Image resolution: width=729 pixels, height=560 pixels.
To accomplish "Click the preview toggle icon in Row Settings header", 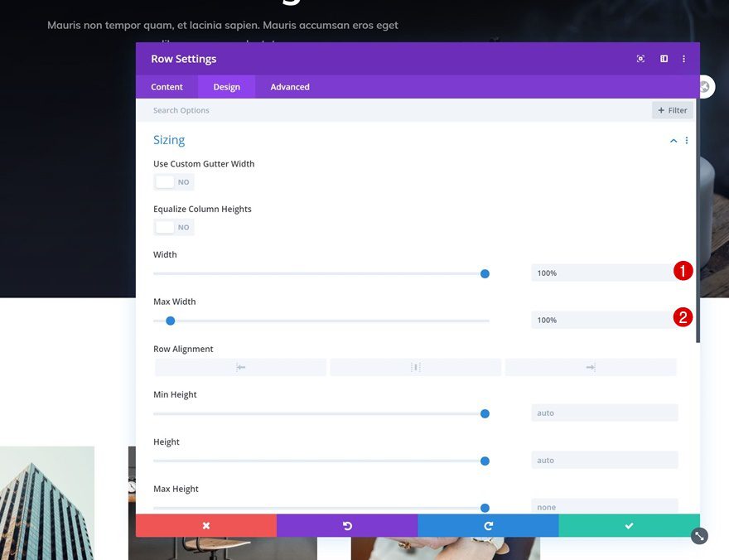I will click(x=640, y=58).
